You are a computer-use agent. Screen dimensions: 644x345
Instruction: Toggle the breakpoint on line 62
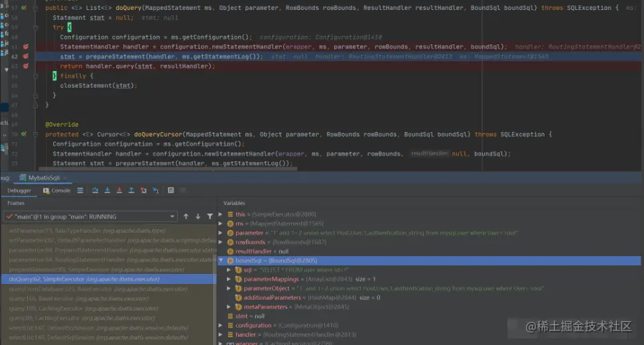[x=26, y=56]
